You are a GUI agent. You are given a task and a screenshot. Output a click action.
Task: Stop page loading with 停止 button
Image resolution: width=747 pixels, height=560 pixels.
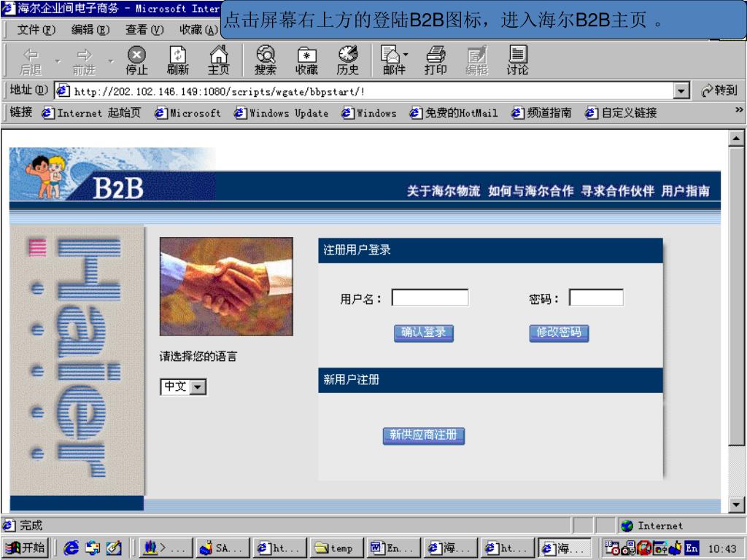136,61
